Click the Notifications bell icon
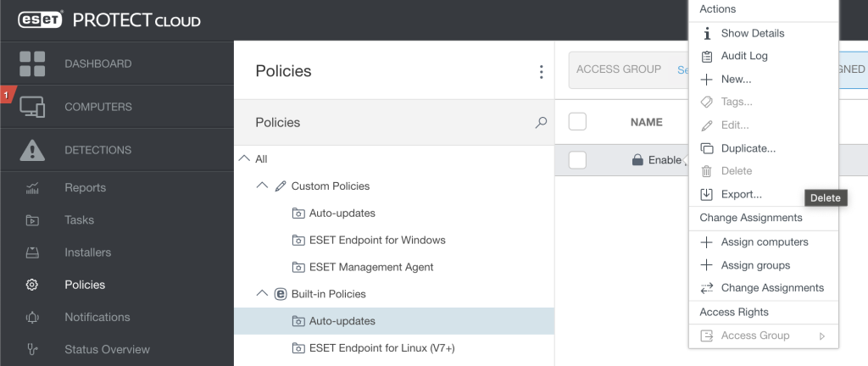 pyautogui.click(x=32, y=317)
